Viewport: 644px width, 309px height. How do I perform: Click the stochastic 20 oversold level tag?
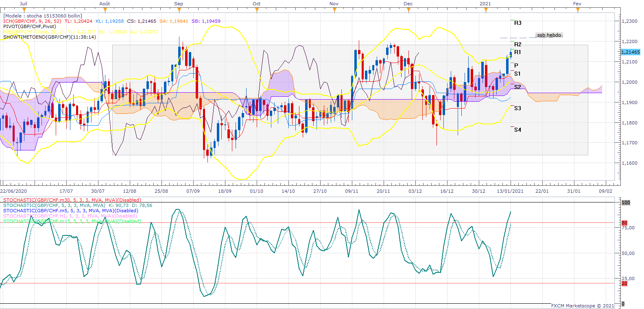(x=624, y=283)
